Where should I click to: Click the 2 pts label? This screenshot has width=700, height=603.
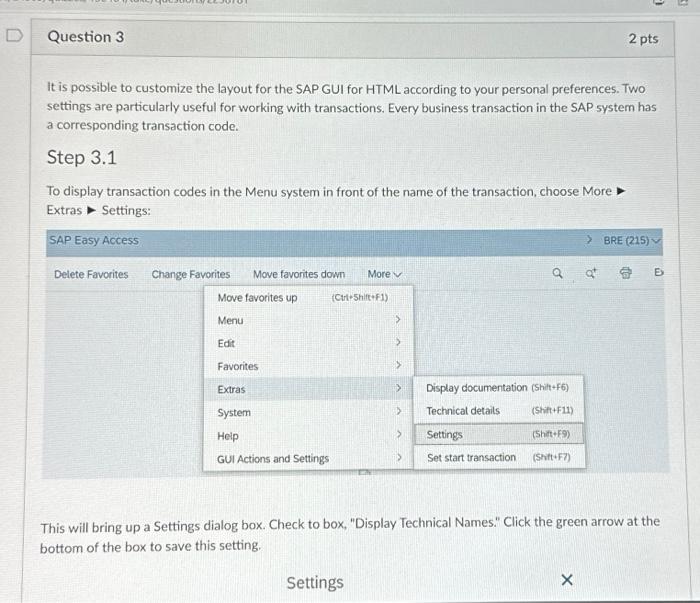tap(643, 39)
